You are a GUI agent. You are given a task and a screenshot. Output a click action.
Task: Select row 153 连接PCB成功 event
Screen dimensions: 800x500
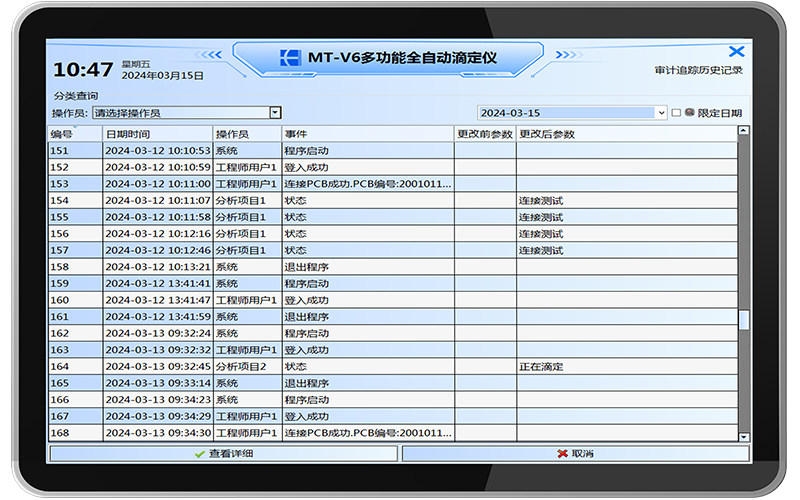(366, 184)
